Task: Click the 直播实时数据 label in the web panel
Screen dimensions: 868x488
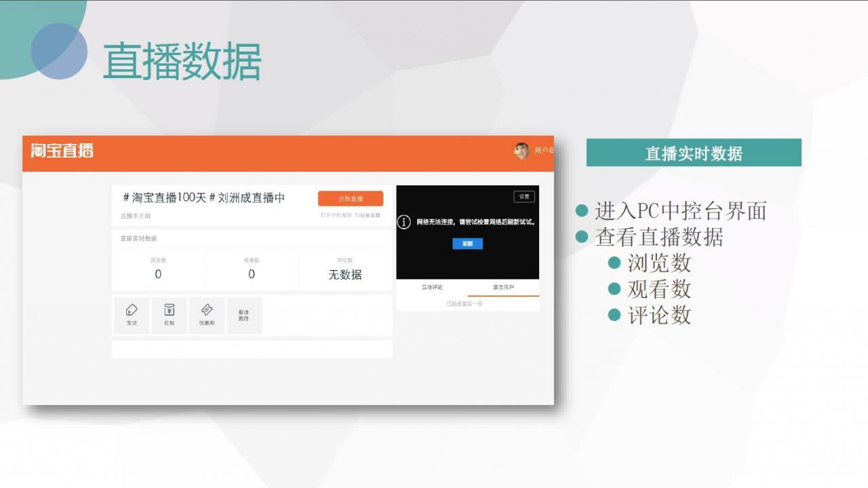Action: pos(138,239)
